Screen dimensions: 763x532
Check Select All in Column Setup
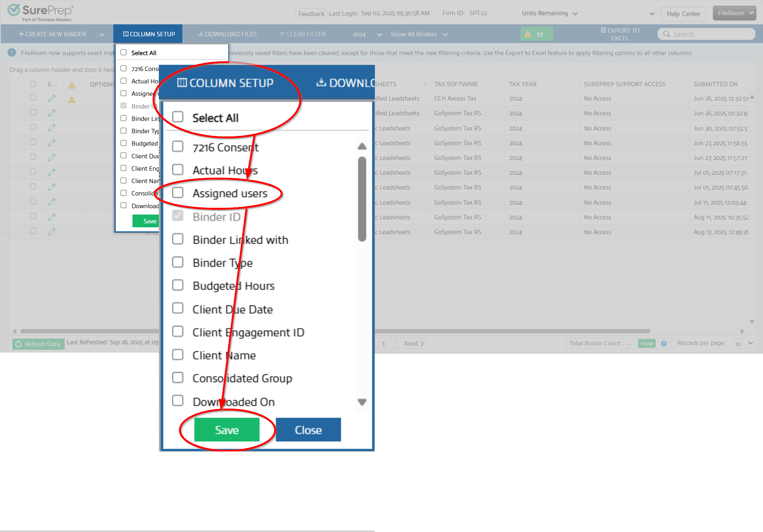pyautogui.click(x=178, y=116)
